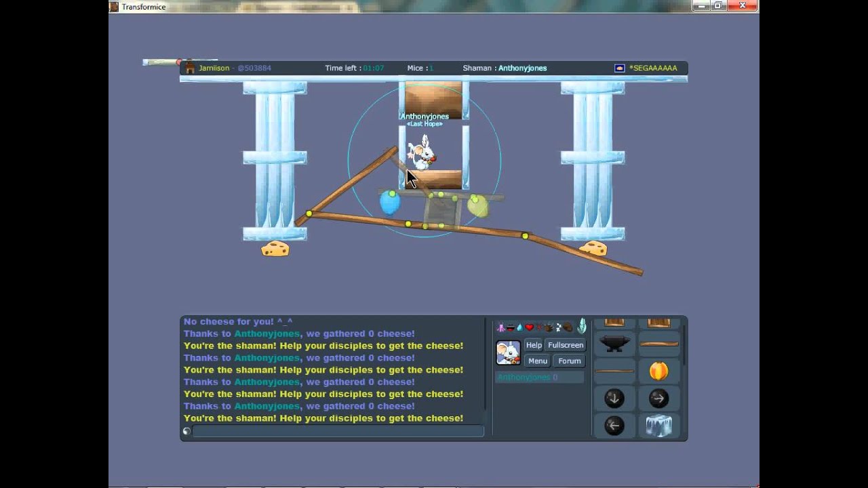This screenshot has width=868, height=488.
Task: Click the item list scrollbar
Action: point(684,346)
